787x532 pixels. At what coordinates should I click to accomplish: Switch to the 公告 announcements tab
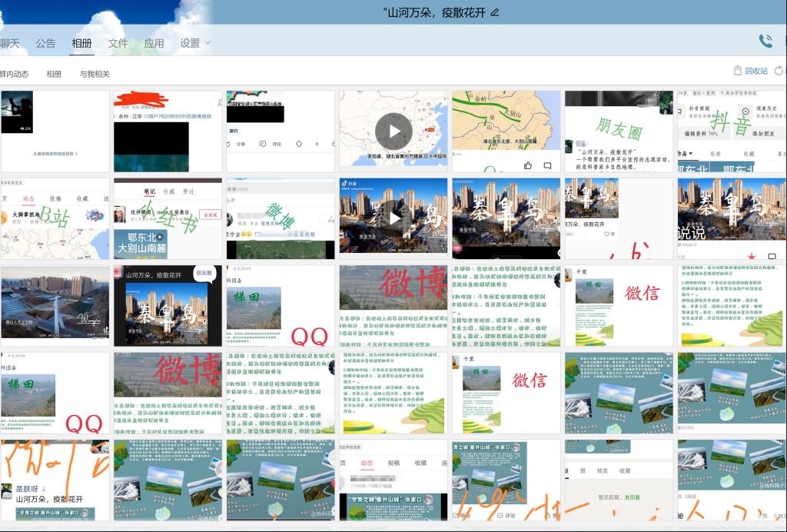(45, 43)
